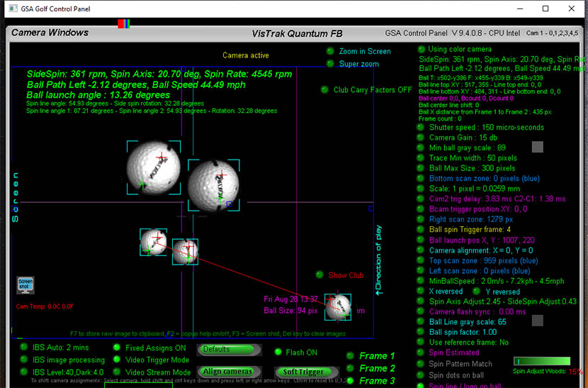
Task: Toggle IBS image processing
Action: [23, 360]
